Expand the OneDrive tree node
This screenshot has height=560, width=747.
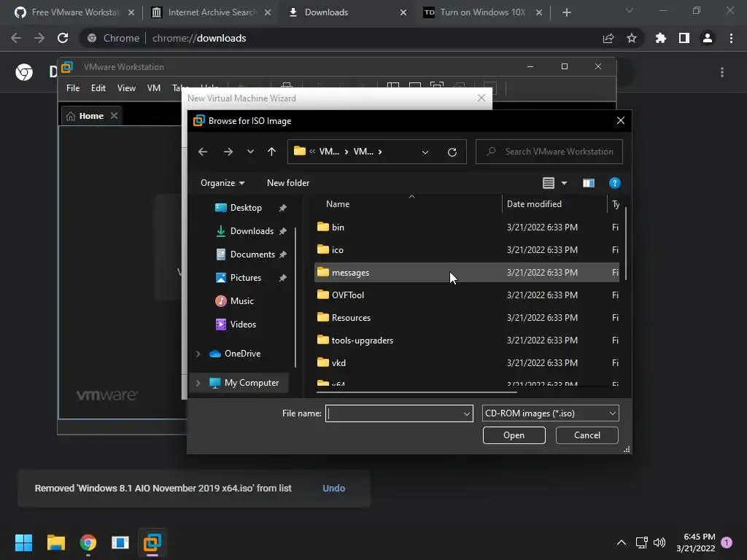coord(198,354)
